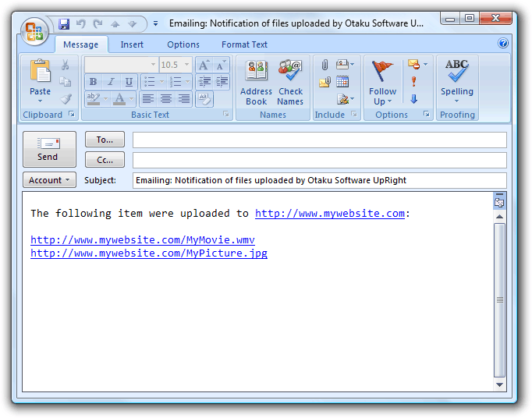Screen dimensions: 532x418
Task: Open the MyMovie.wmv link
Action: [x=143, y=240]
